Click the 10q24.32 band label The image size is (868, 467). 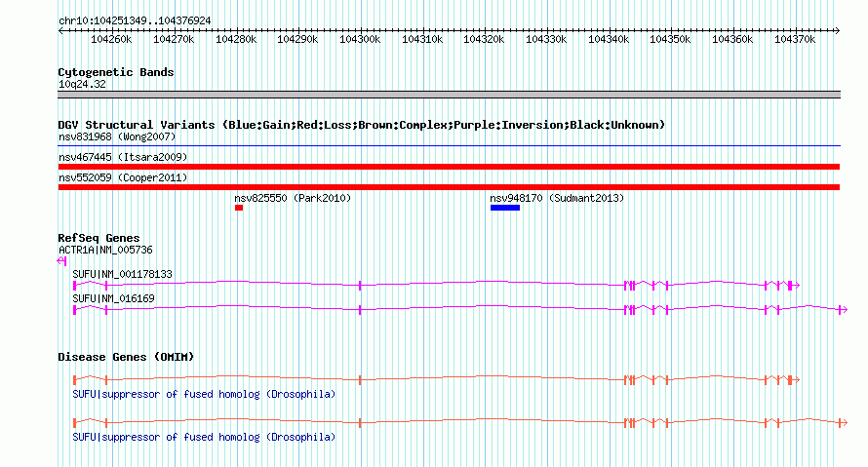click(82, 84)
